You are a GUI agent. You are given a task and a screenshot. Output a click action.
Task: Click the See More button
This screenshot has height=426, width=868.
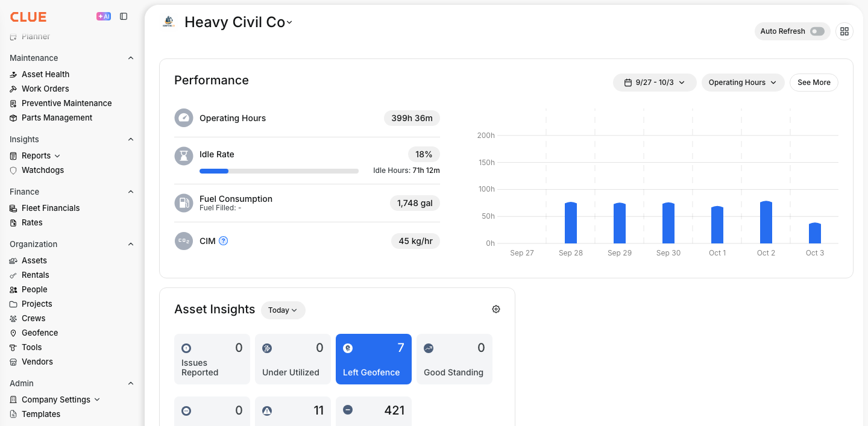(814, 83)
